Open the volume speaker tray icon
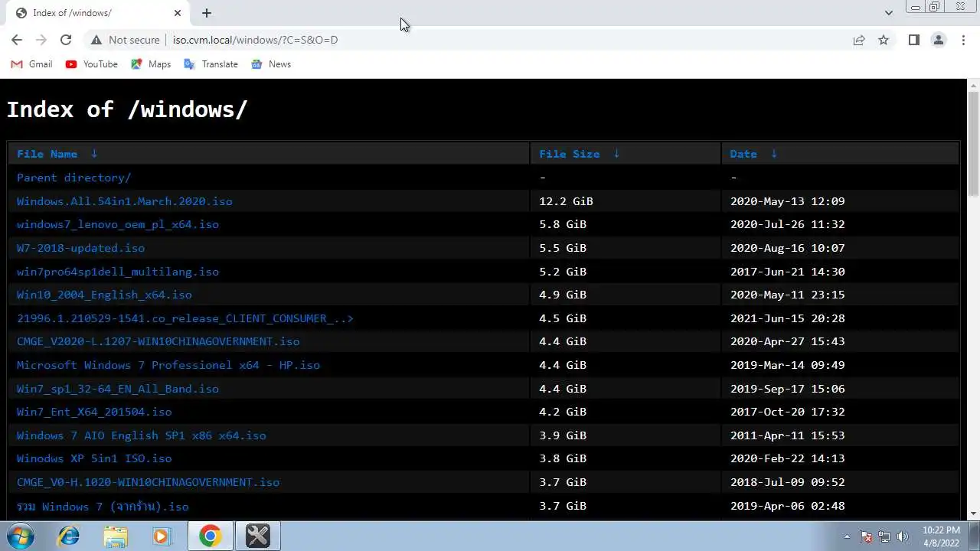The height and width of the screenshot is (551, 980). click(x=903, y=536)
